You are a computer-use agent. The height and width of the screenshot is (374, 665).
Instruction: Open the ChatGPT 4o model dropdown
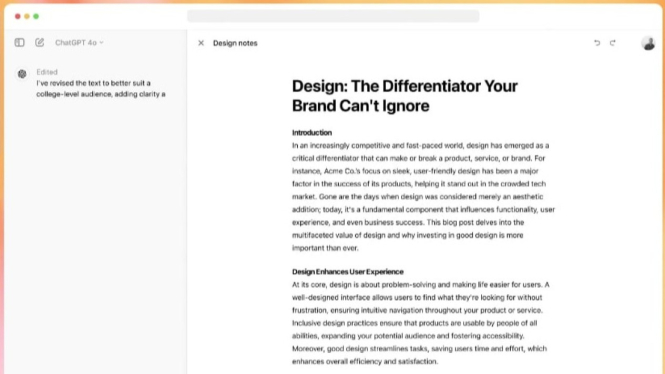click(79, 43)
